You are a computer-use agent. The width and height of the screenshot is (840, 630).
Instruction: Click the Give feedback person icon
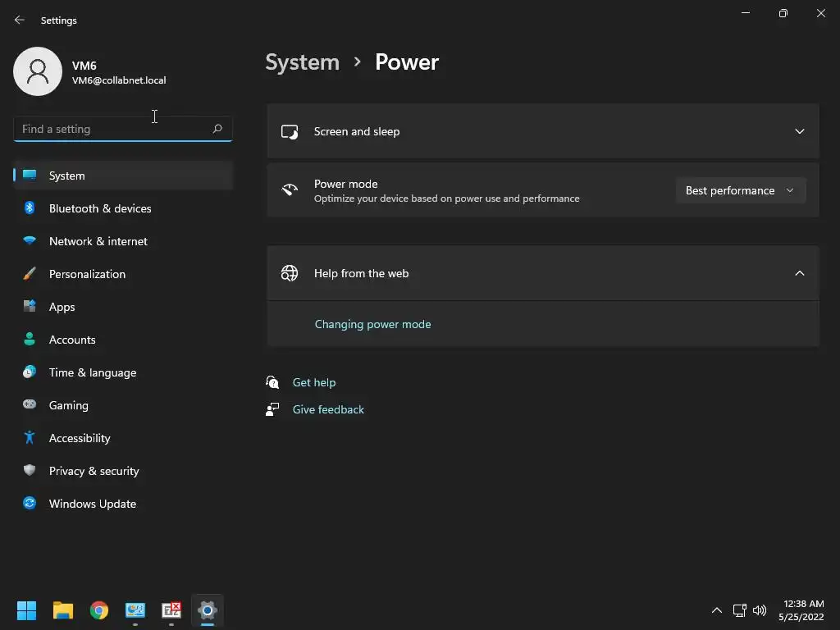click(272, 409)
